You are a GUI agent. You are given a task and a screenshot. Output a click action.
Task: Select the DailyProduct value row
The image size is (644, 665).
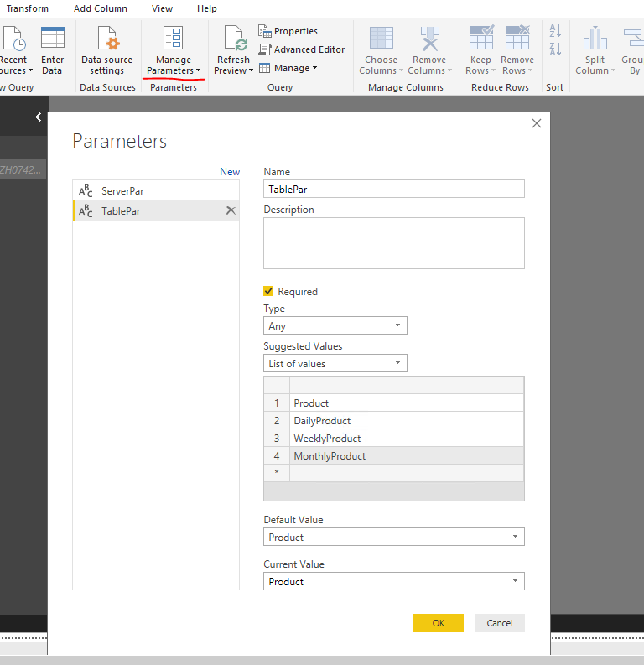coord(394,421)
